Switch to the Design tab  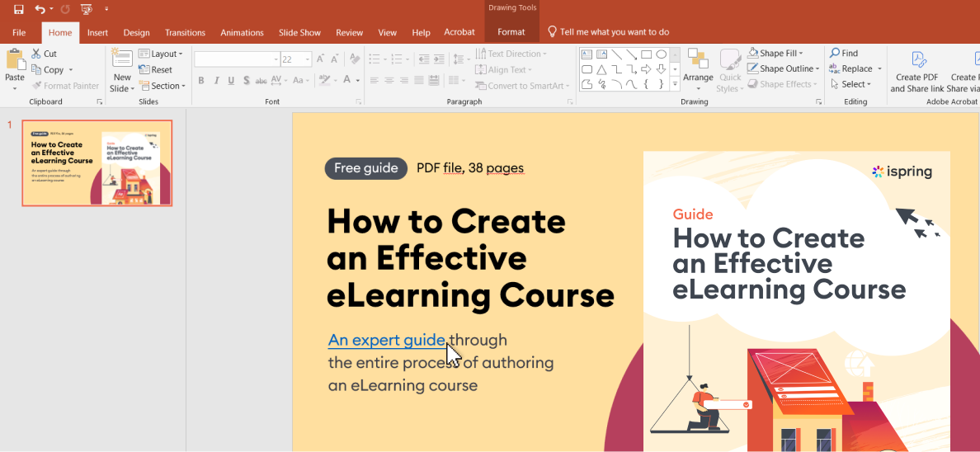tap(136, 32)
